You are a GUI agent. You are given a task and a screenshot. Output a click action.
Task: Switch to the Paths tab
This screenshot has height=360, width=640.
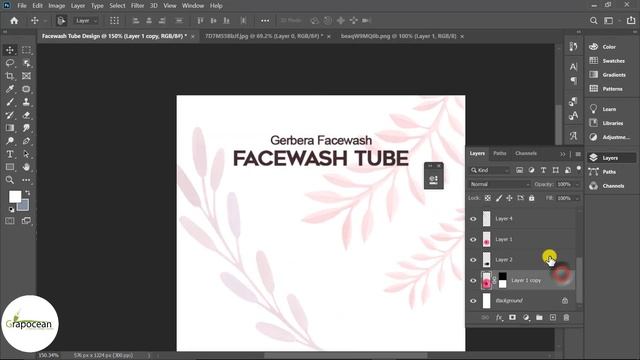click(x=500, y=153)
